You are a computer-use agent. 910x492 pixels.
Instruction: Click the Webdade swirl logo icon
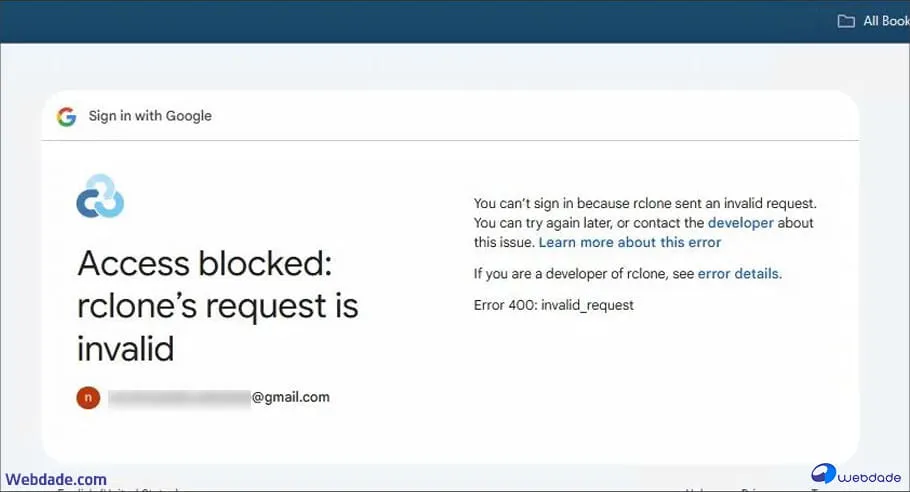(x=824, y=473)
